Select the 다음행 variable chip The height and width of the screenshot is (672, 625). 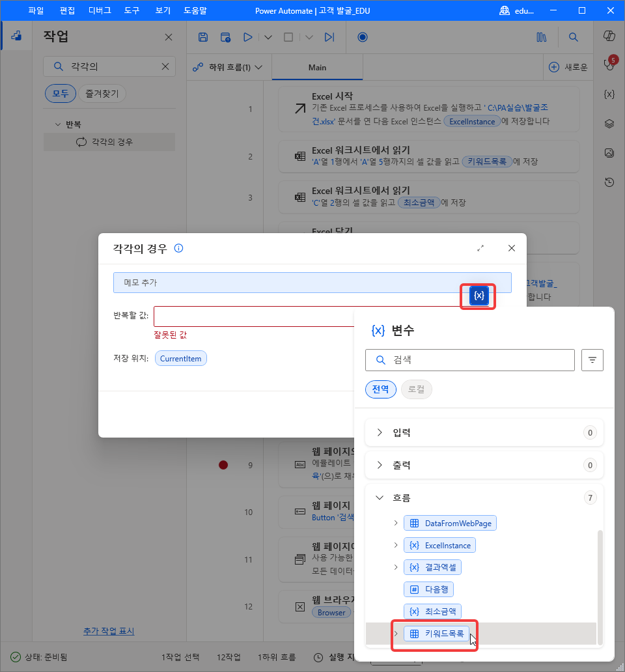click(x=429, y=589)
